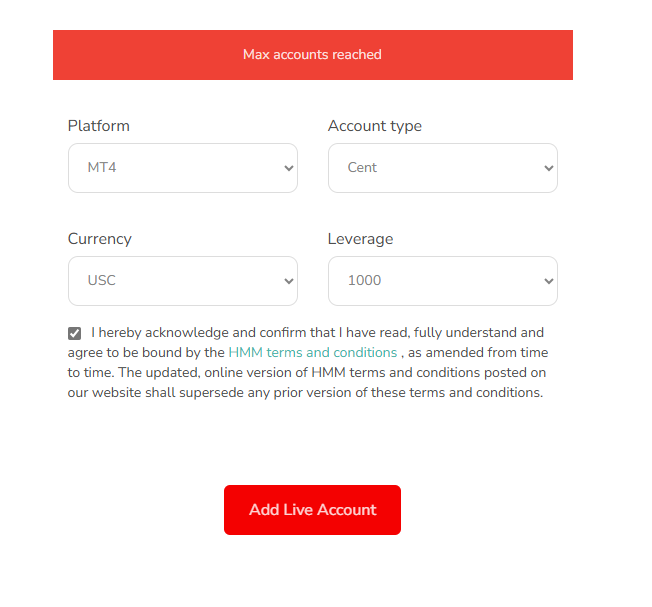Expand the Account type dropdown showing Cent
The height and width of the screenshot is (607, 652).
coord(442,168)
